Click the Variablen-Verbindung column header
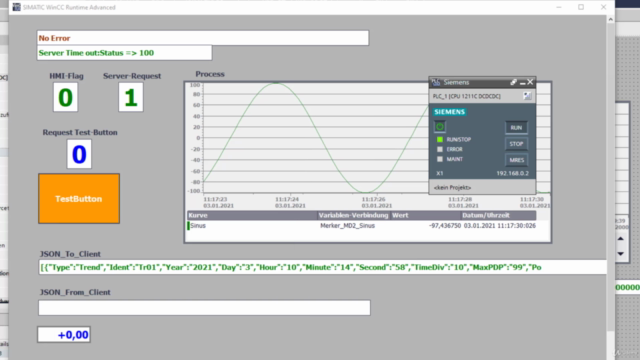Viewport: 640px width, 360px height. pos(353,215)
